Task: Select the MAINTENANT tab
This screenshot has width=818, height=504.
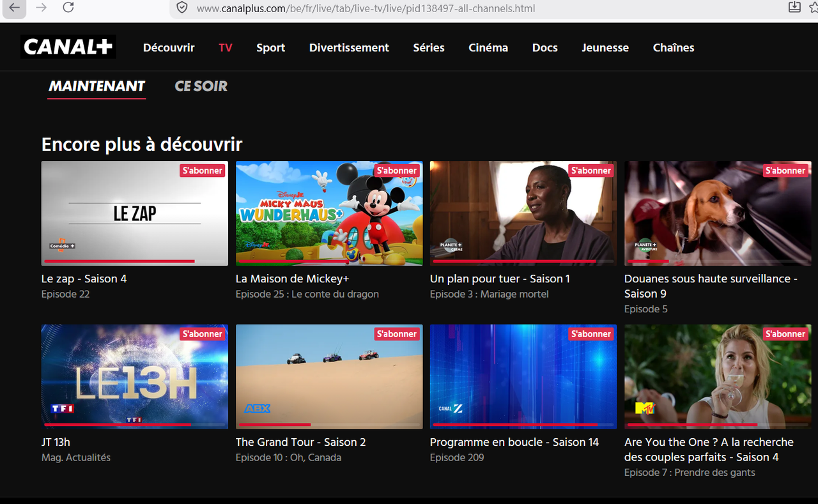Action: click(x=97, y=86)
